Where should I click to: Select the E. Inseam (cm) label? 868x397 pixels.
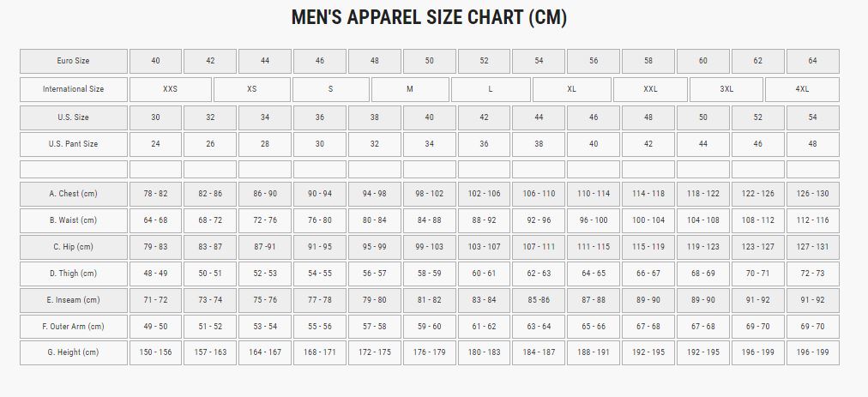tap(73, 300)
